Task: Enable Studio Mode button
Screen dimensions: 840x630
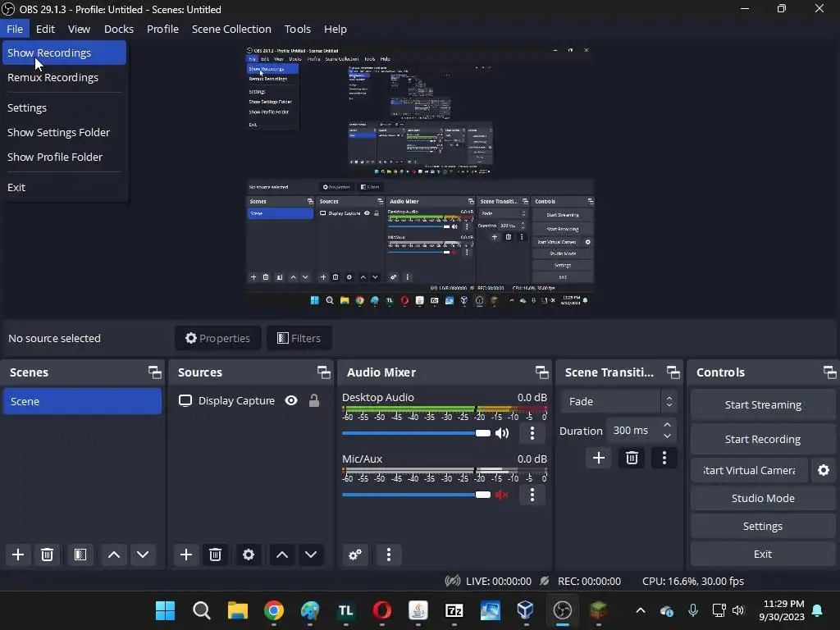Action: pyautogui.click(x=763, y=498)
